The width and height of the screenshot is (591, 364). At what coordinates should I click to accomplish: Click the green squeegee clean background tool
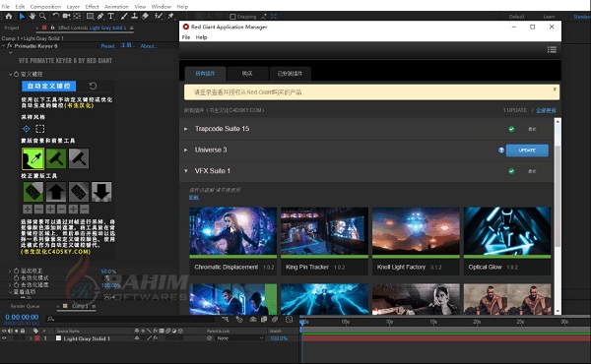click(x=56, y=158)
